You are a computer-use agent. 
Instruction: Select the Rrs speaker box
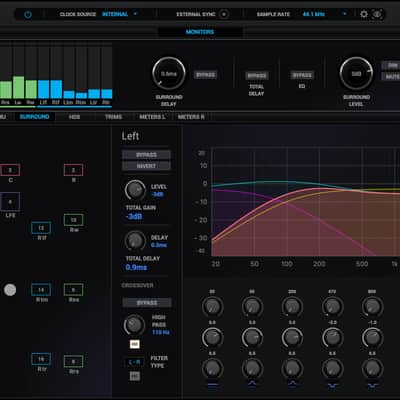73,361
